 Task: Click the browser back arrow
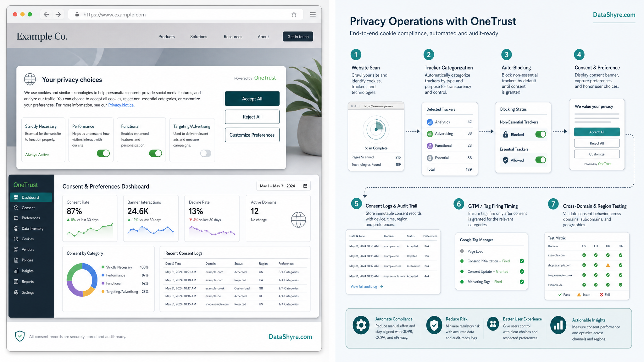(46, 14)
